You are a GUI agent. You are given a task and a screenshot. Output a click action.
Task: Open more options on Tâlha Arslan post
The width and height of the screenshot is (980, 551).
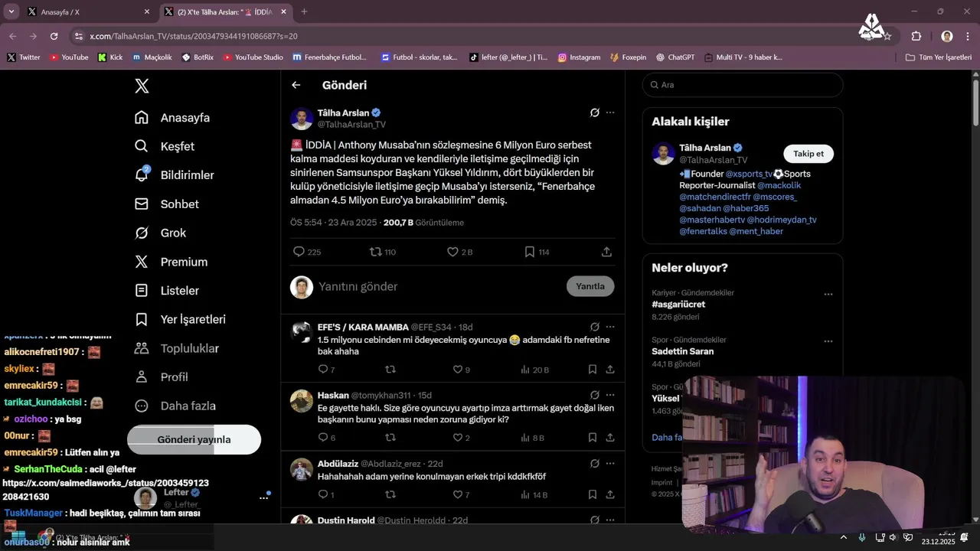tap(610, 112)
